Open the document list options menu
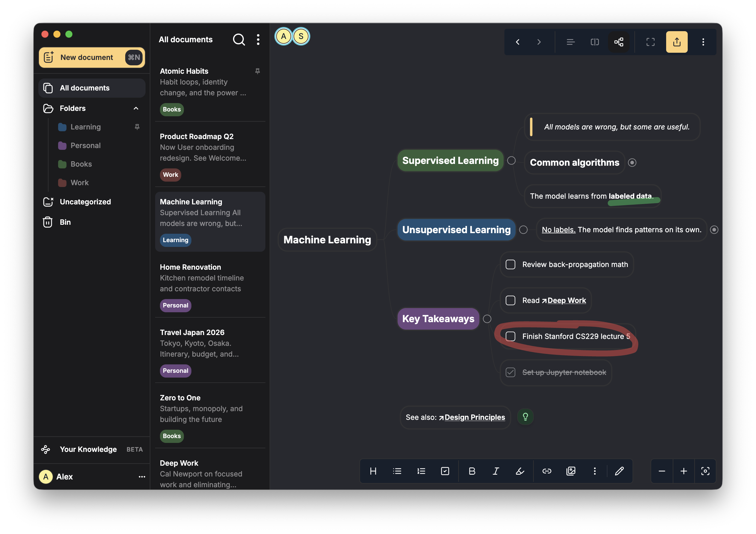756x534 pixels. tap(258, 40)
